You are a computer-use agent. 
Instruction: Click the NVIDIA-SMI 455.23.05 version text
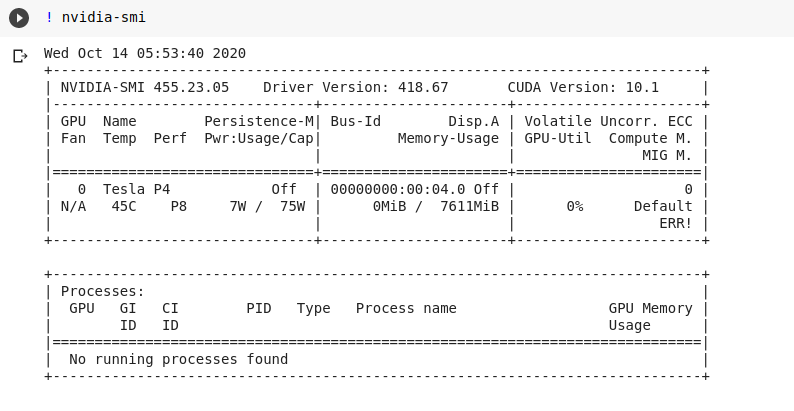(x=145, y=87)
